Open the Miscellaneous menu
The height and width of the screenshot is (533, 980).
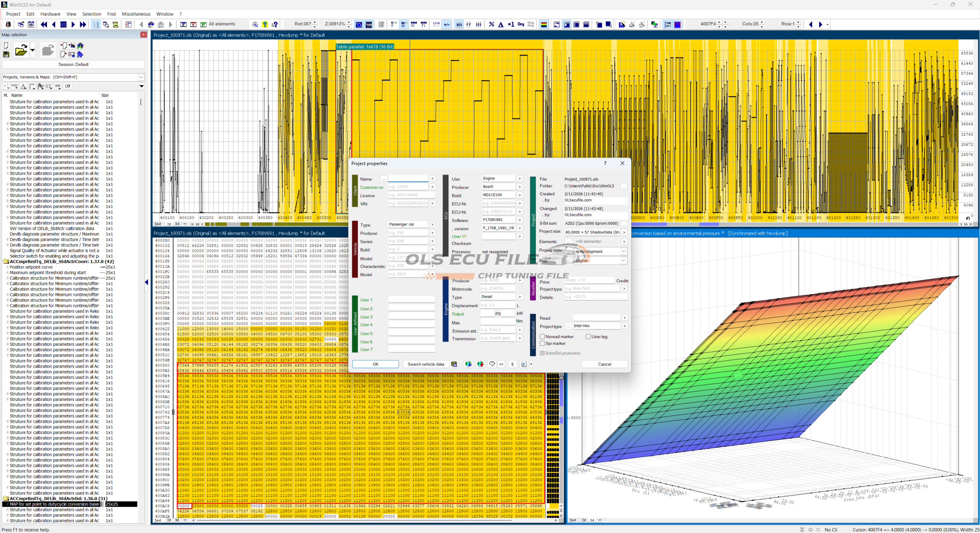[x=136, y=14]
